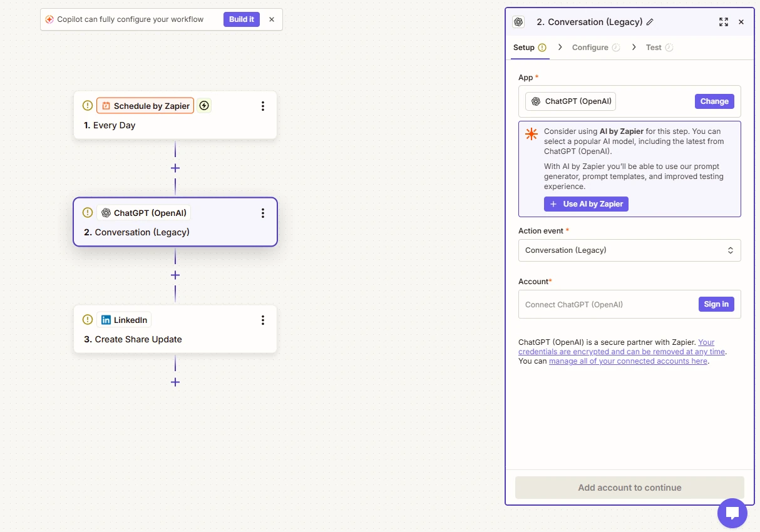
Task: Click ChatGPT (OpenAI) chip in App field
Action: 570,101
